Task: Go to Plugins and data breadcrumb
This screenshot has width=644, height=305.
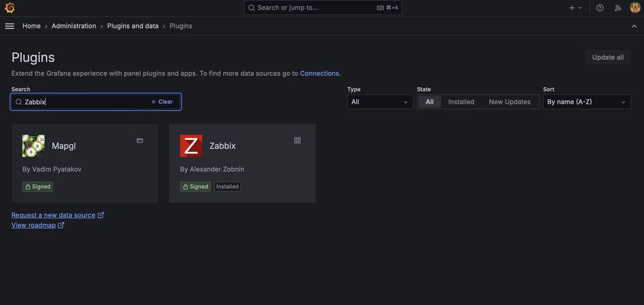Action: point(133,26)
